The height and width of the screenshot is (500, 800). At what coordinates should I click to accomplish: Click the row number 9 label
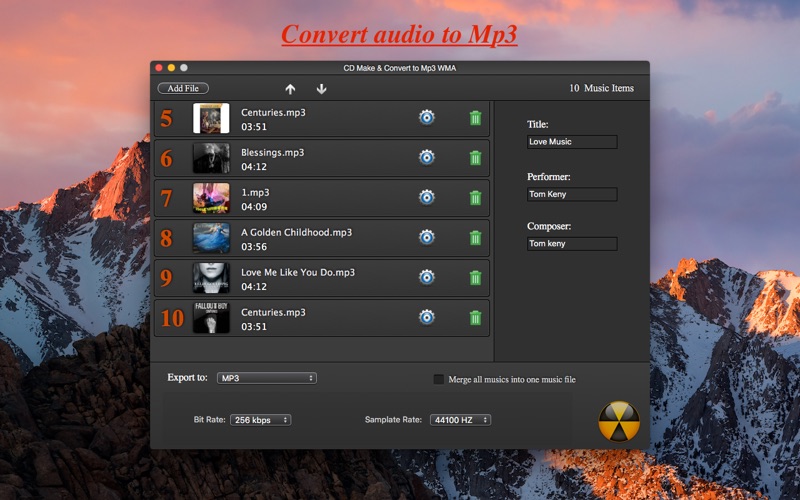click(166, 278)
